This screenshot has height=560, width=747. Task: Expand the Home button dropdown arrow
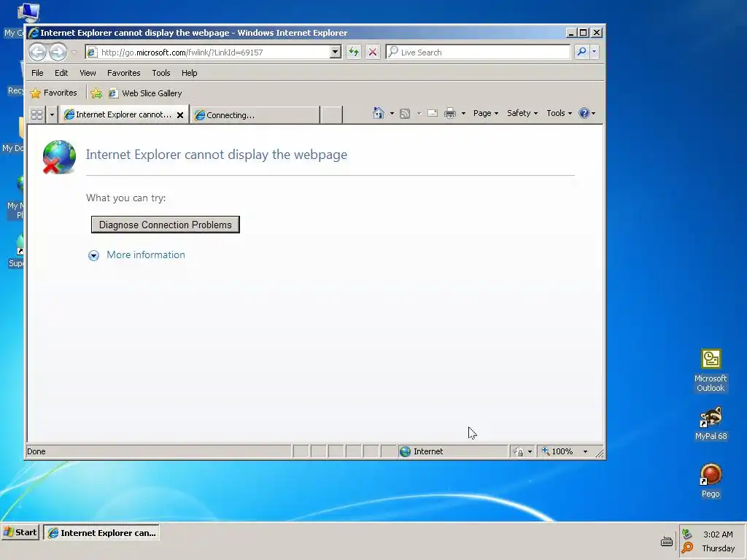click(x=392, y=113)
